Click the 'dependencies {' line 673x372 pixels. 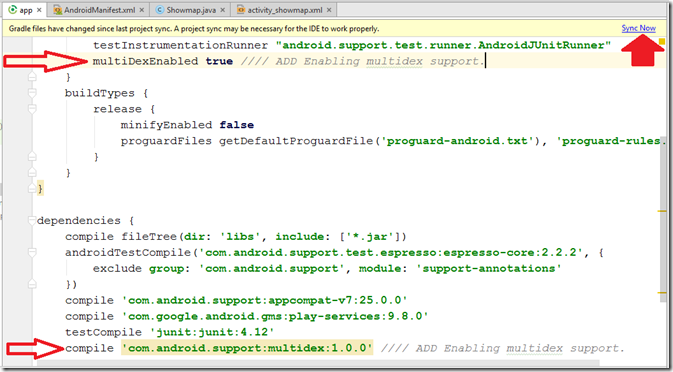(86, 221)
